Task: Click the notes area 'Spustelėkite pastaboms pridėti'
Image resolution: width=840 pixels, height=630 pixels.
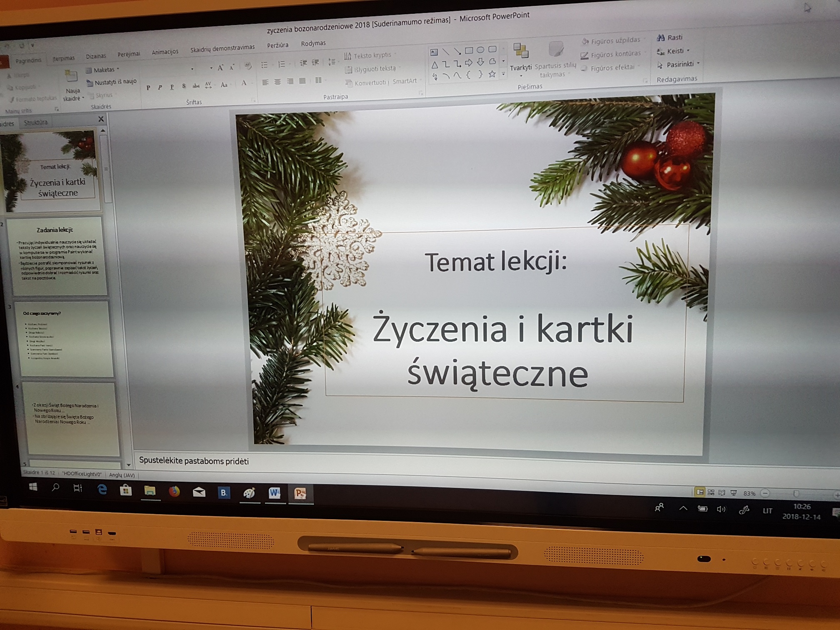Action: tap(194, 461)
